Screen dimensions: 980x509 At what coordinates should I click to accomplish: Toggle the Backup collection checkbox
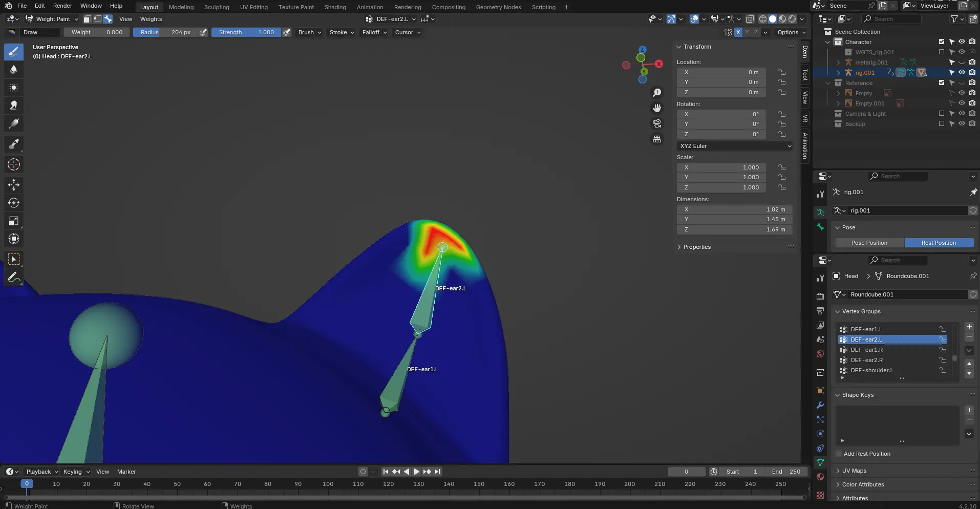942,124
